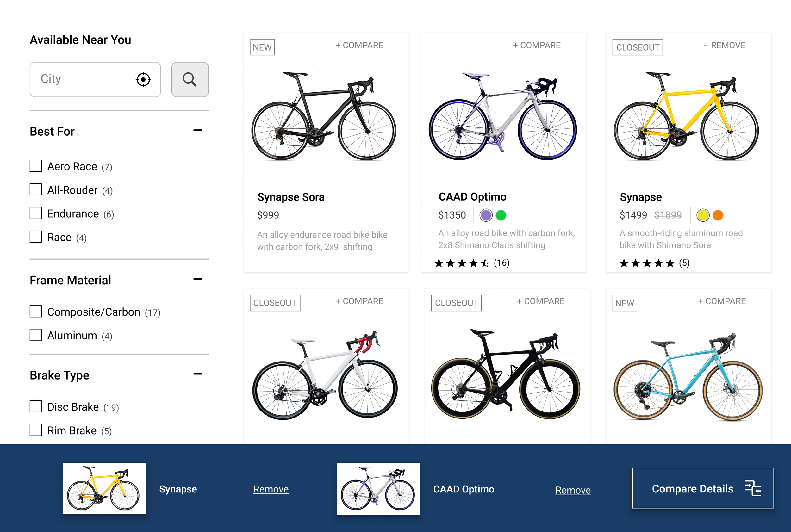
Task: Click the CLOSEOUT badge on Synapse card
Action: [637, 47]
